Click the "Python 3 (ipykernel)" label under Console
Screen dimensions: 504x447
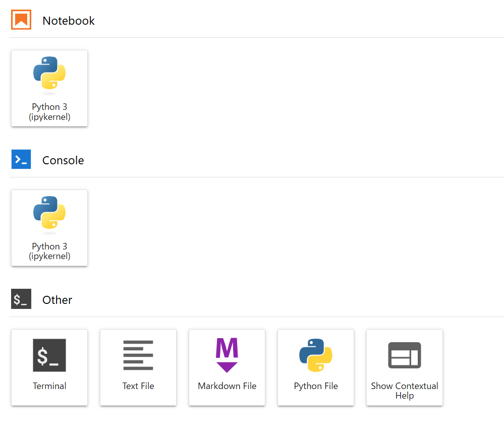coord(49,251)
